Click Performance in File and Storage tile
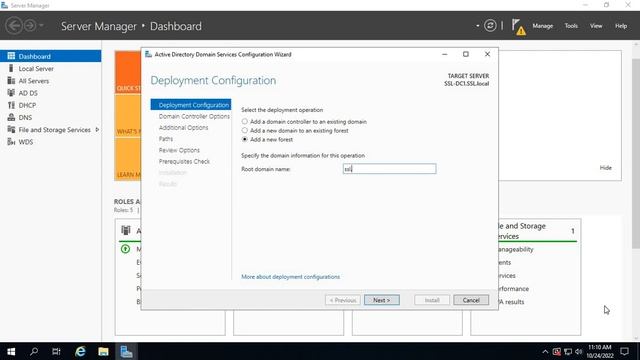Screen dimensions: 640x360 click(x=514, y=289)
